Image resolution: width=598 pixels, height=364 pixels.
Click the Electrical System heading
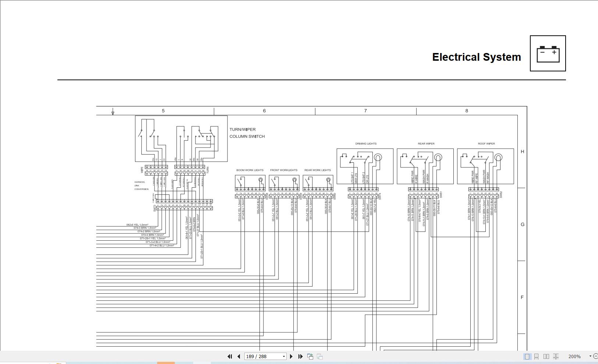point(477,57)
